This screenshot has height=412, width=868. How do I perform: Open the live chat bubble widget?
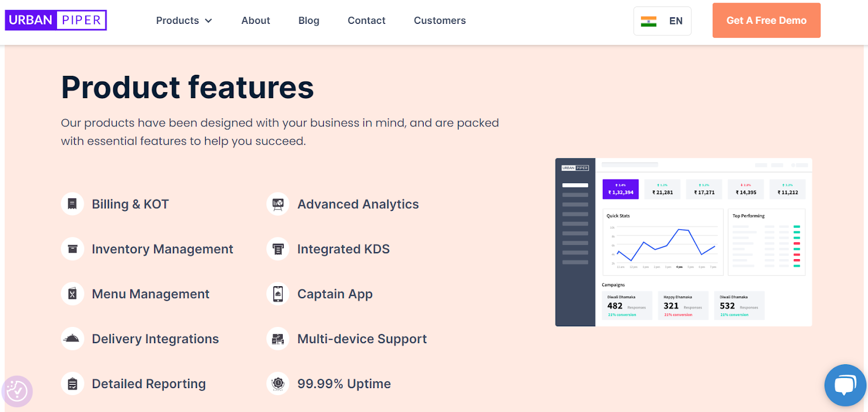(845, 385)
